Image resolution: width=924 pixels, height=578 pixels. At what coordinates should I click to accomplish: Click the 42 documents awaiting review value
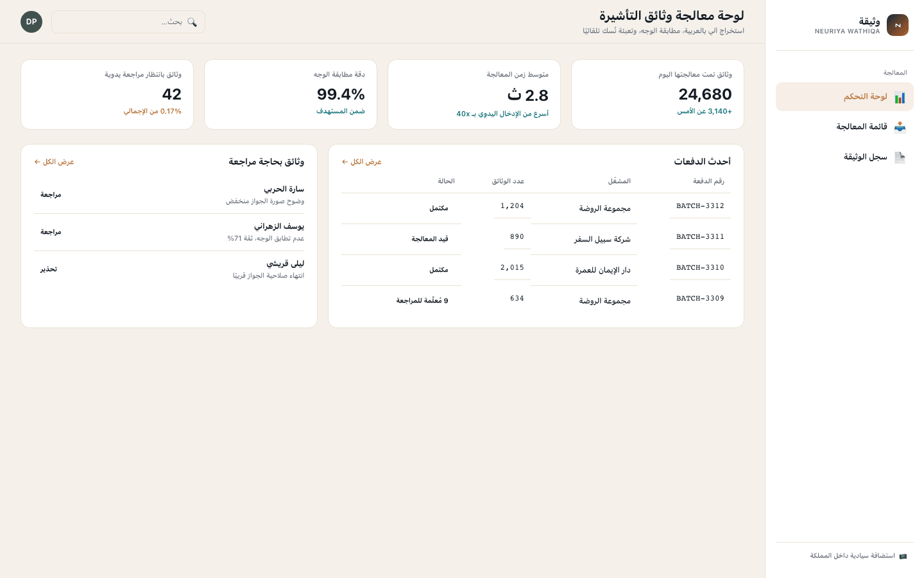(172, 94)
